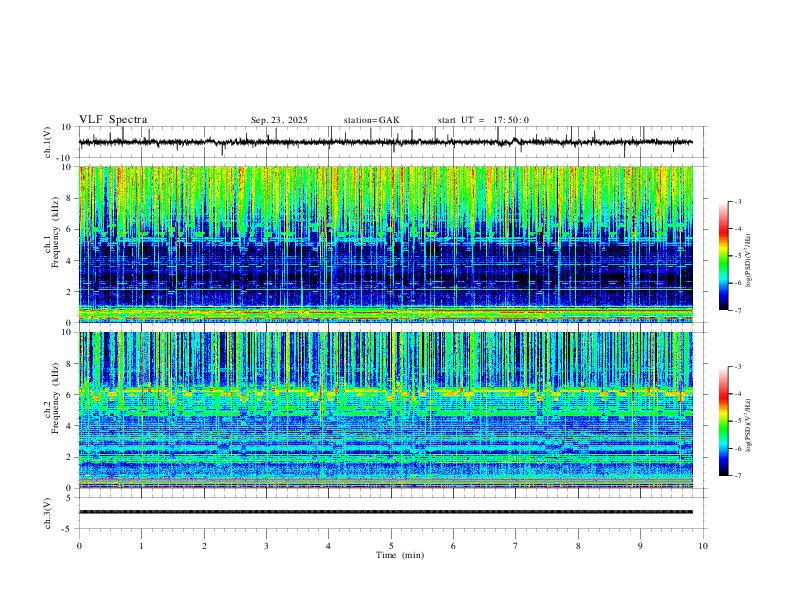
Task: Click the "start UT = 17:50:0" header text
Action: click(x=483, y=120)
